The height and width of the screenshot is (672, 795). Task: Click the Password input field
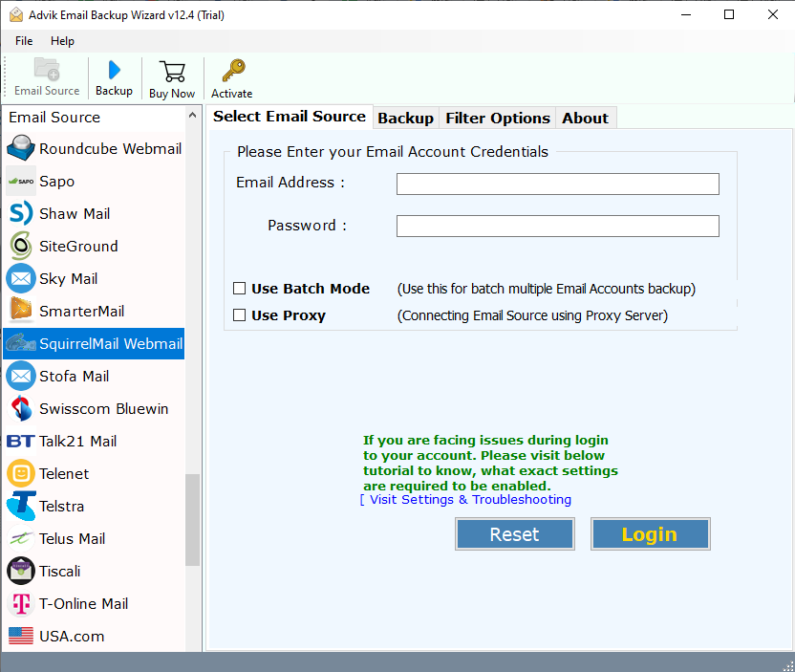tap(558, 226)
